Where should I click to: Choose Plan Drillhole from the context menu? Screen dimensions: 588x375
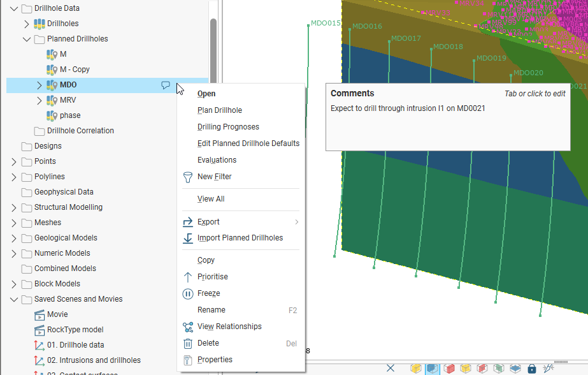220,110
